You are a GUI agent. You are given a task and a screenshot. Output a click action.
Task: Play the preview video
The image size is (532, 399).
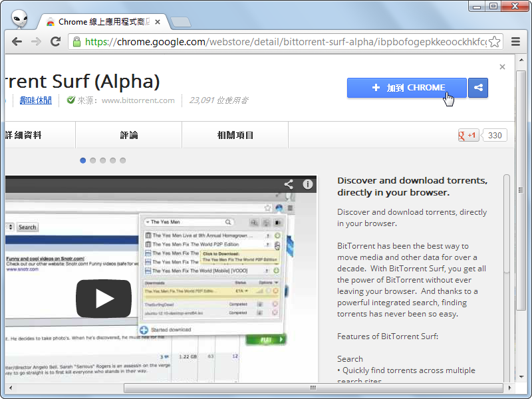[x=104, y=299]
